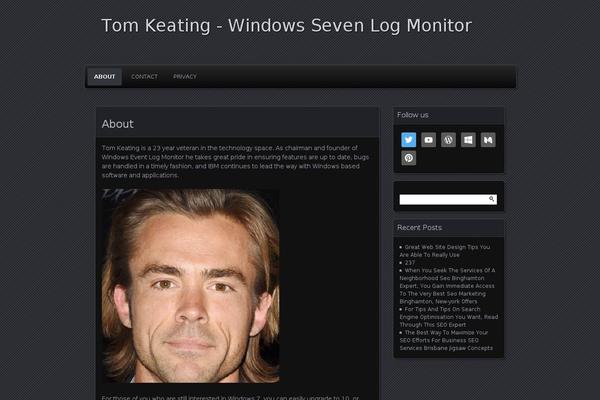The height and width of the screenshot is (400, 600).
Task: Open the Medium follow icon
Action: 488,140
